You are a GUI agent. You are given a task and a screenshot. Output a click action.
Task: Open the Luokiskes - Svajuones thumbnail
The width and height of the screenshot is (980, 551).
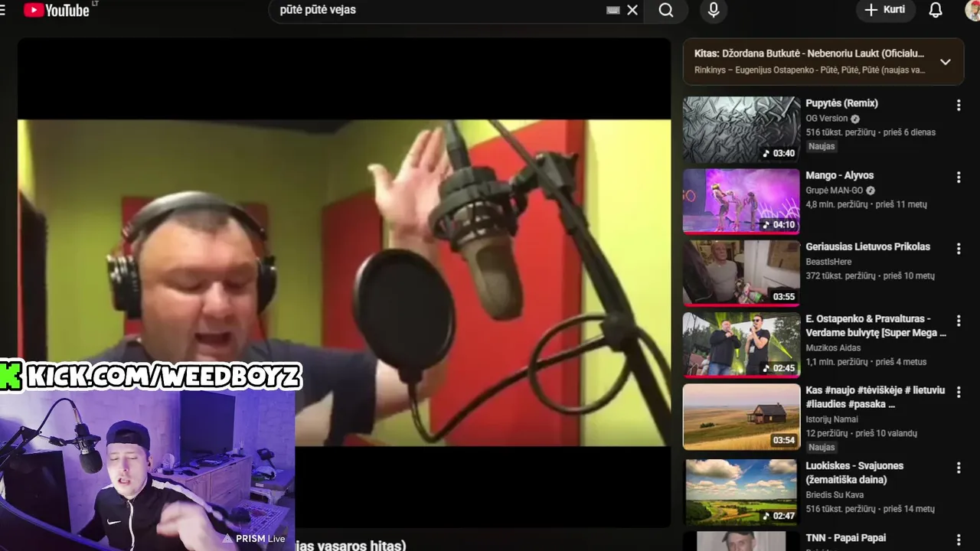pyautogui.click(x=741, y=491)
